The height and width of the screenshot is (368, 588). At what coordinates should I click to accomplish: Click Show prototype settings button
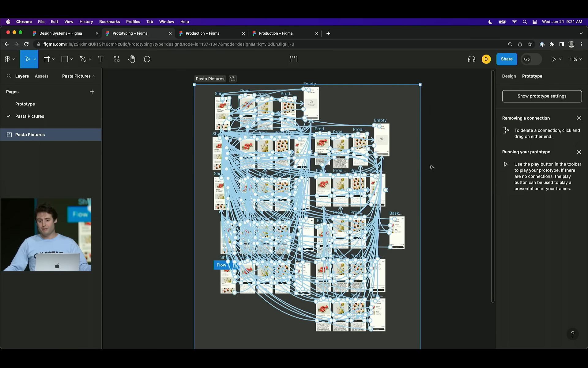[542, 96]
